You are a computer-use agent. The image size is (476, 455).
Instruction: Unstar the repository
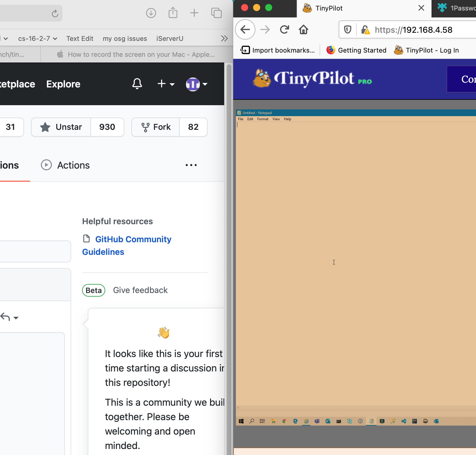click(x=61, y=127)
